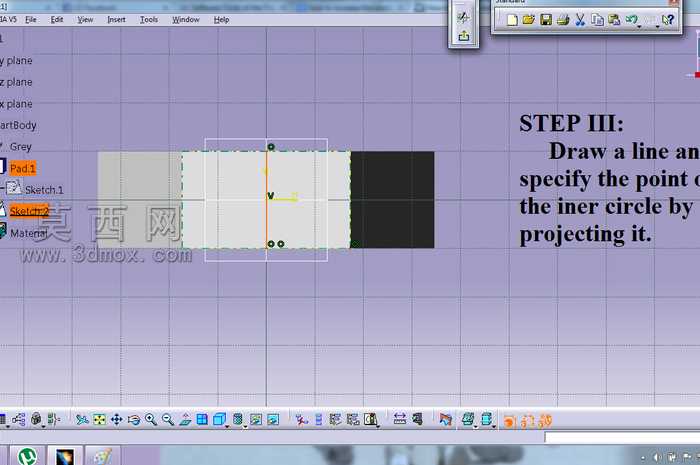
Task: Click the Apply Material icon
Action: coord(445,419)
